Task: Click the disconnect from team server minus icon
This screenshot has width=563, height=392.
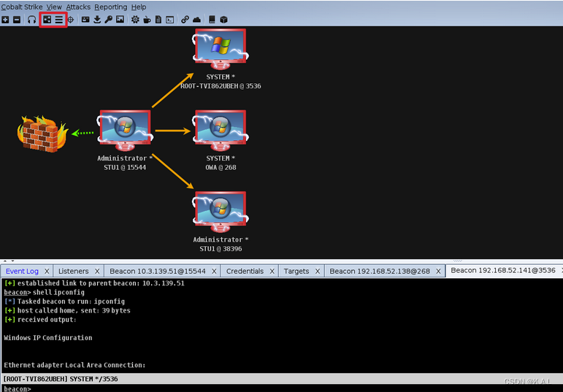Action: coord(17,20)
